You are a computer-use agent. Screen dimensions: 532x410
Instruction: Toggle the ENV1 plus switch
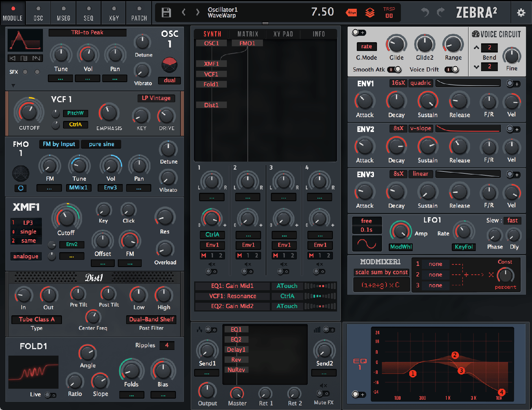(513, 84)
